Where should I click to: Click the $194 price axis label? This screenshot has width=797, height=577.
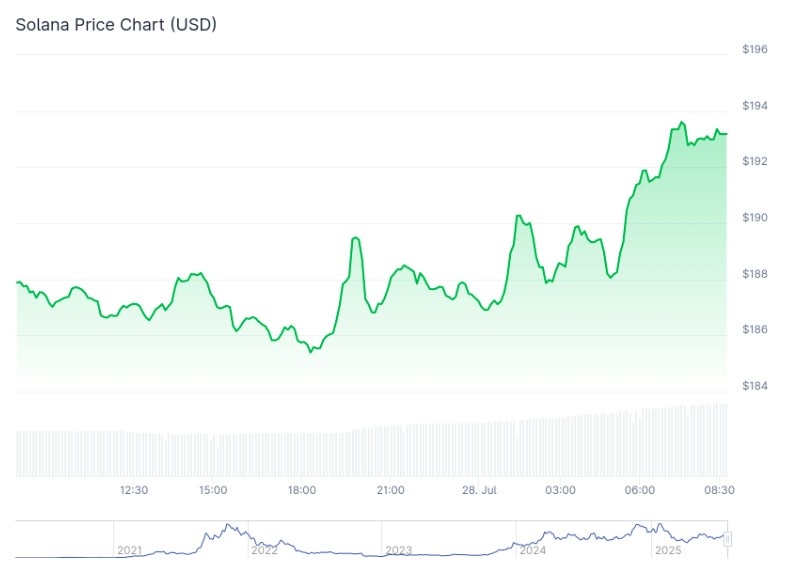point(755,106)
